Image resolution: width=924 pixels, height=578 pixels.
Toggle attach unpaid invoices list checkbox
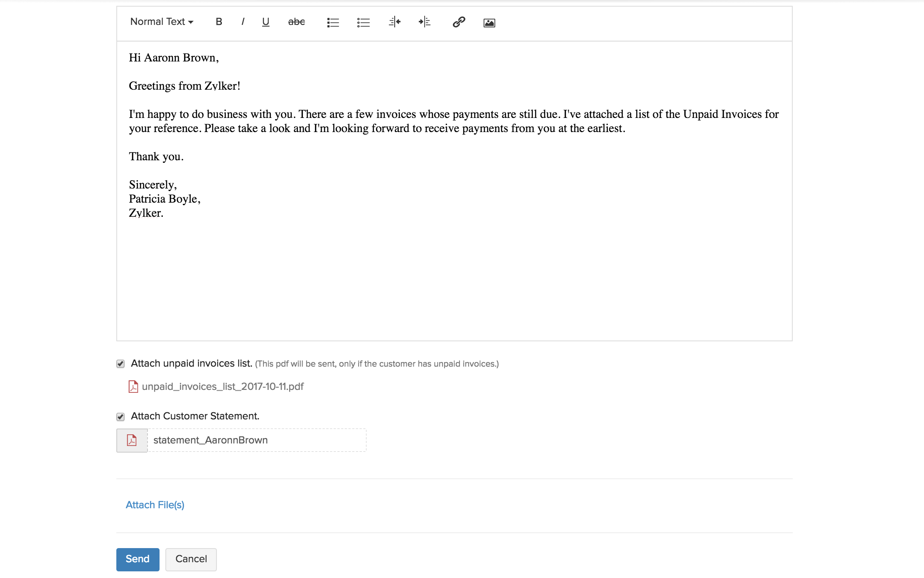click(120, 364)
